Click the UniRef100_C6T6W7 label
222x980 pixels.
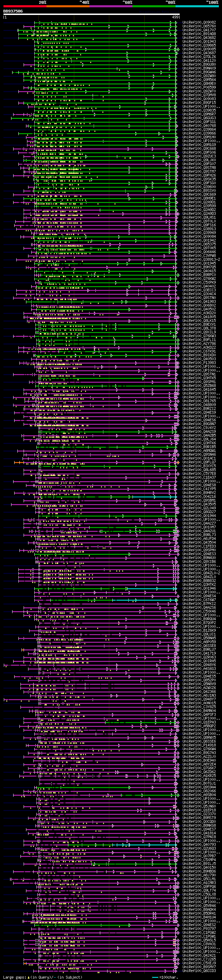pos(199,600)
